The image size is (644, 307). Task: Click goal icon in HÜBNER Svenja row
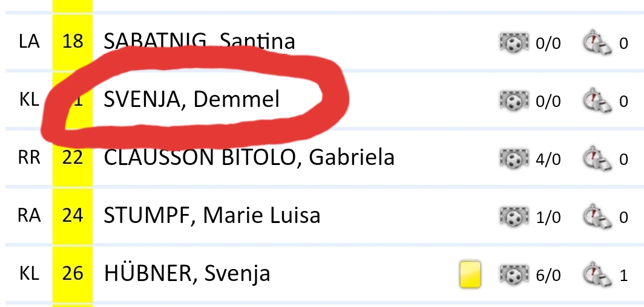pos(514,274)
